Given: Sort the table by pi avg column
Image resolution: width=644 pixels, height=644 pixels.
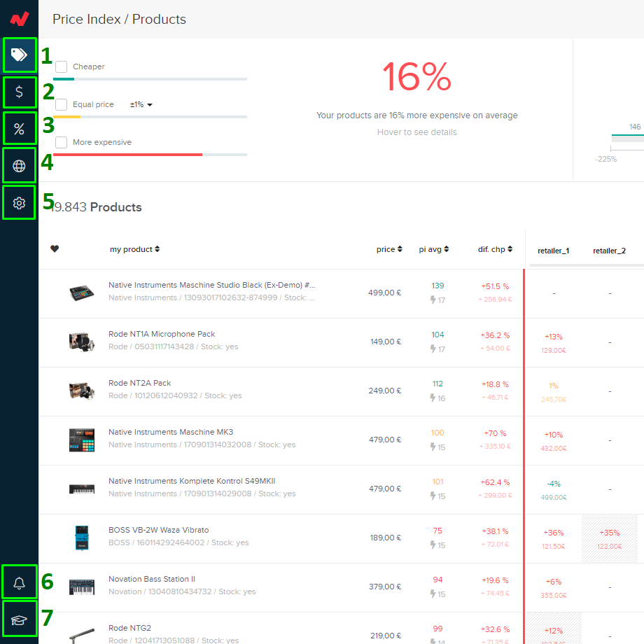Looking at the screenshot, I should tap(434, 249).
